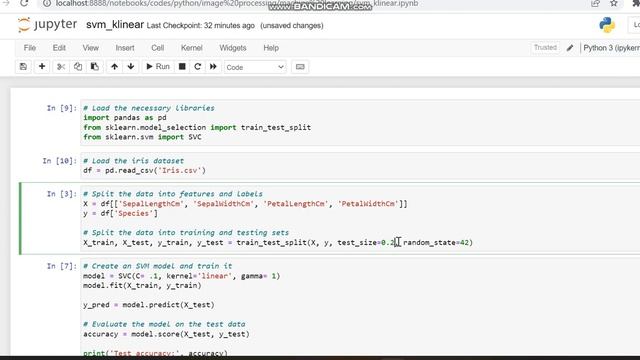Click the model = SVC(...) code line
Viewport: 640px width, 360px height.
tap(182, 276)
